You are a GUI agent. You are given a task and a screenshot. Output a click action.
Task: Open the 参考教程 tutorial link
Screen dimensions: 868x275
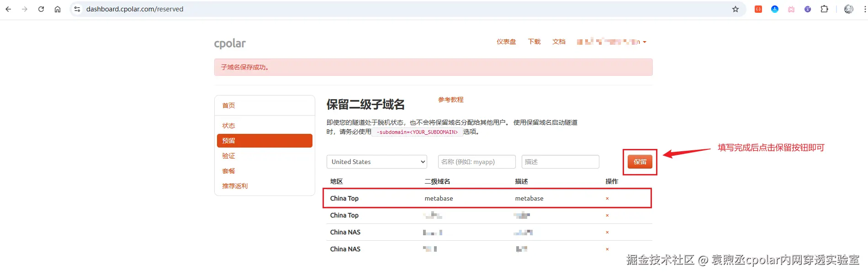click(451, 100)
